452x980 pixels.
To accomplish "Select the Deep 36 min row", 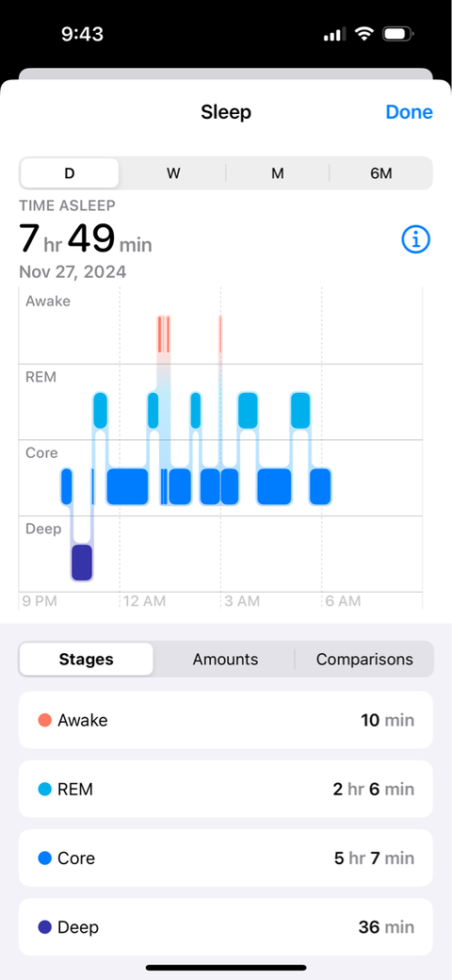I will click(x=225, y=927).
